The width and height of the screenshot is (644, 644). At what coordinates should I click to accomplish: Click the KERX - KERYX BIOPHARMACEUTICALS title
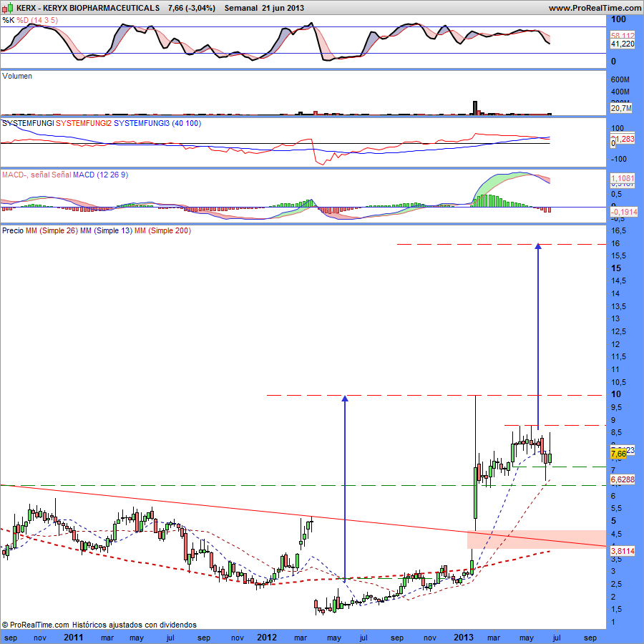coord(88,8)
